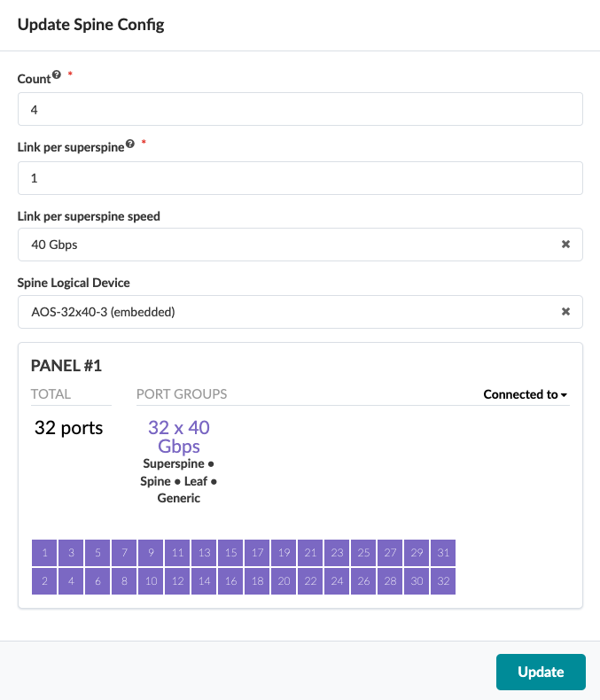Click the Link per superspine help icon
Viewport: 600px width, 700px height.
(130, 144)
